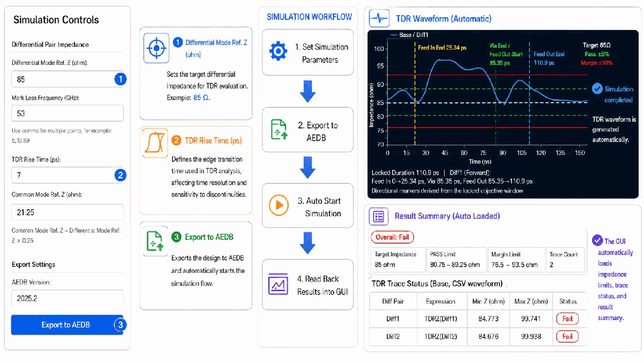Click the Target 85Ω label on the chart
Viewport: 644px width, 363px height.
[x=597, y=46]
